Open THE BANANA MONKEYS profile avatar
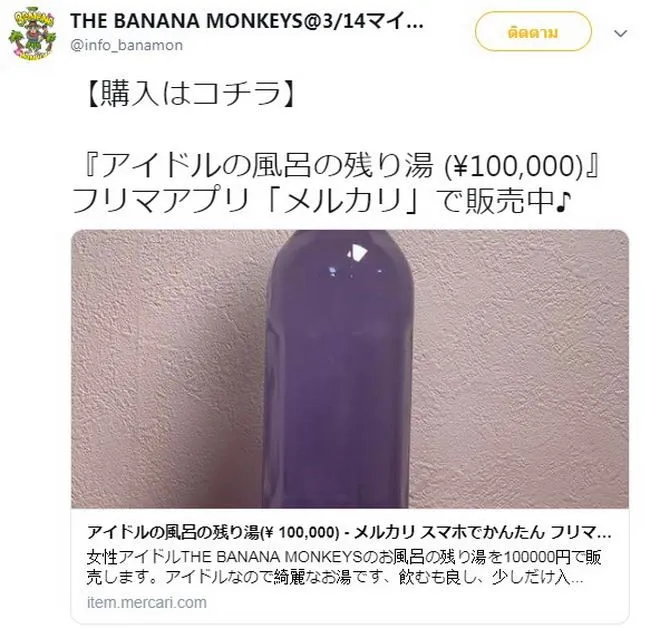Image resolution: width=650 pixels, height=628 pixels. (x=33, y=33)
